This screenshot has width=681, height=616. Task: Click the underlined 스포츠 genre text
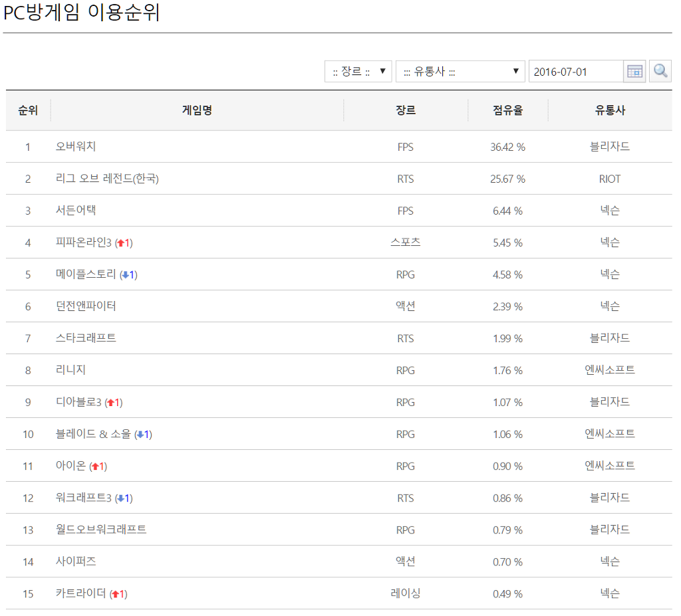[406, 243]
